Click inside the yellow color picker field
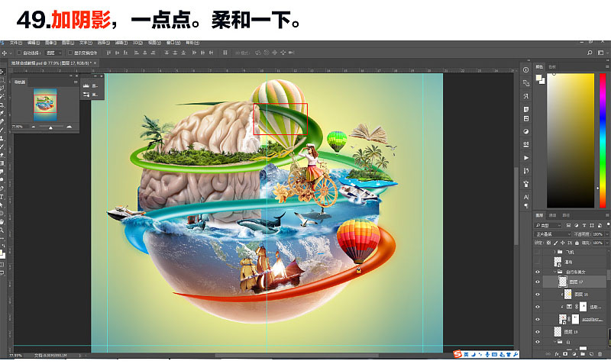The height and width of the screenshot is (364, 611). (571, 140)
